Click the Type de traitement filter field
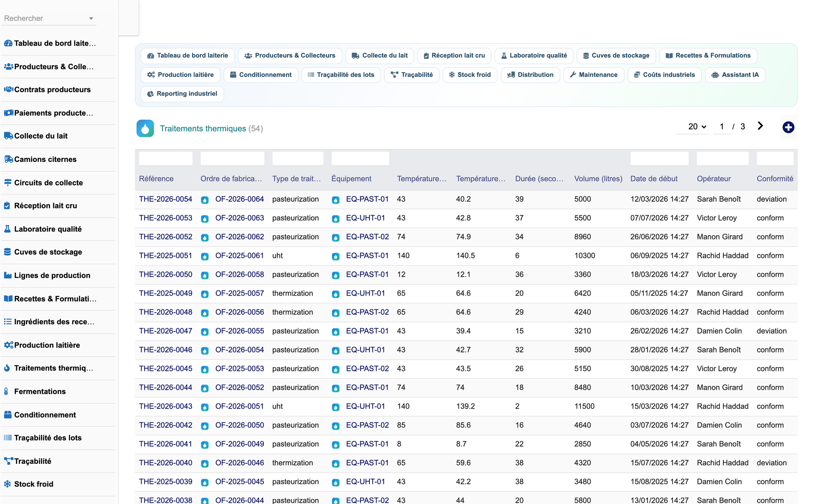Image resolution: width=815 pixels, height=504 pixels. coord(298,158)
